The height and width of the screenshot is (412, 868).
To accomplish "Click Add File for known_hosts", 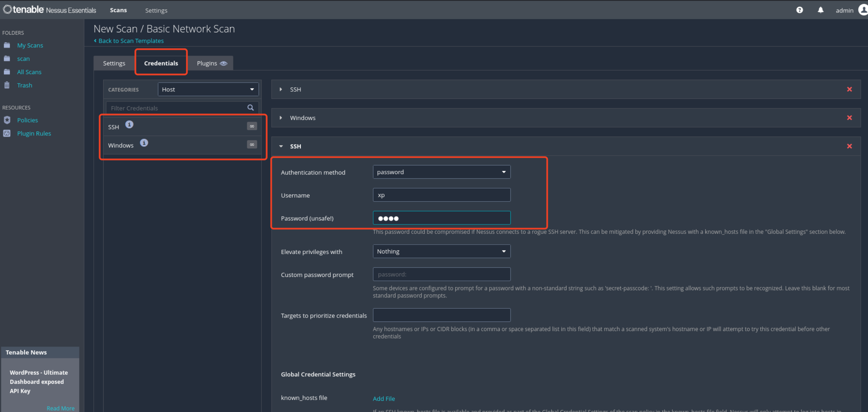I will coord(384,398).
